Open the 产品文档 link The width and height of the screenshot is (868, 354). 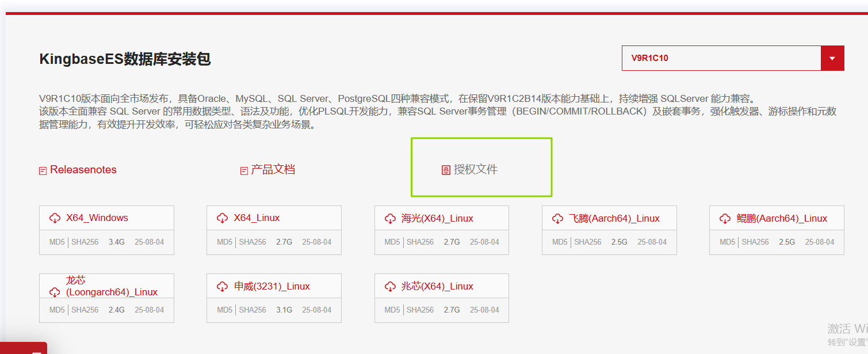point(273,170)
